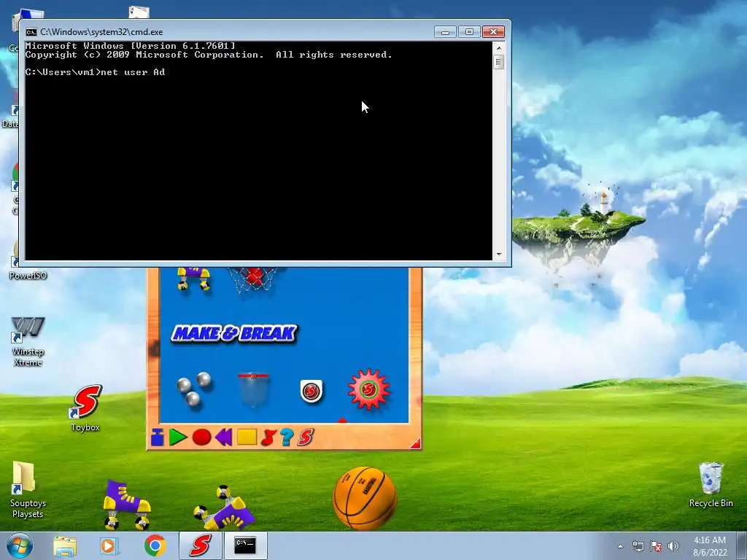This screenshot has width=747, height=560.
Task: Click the red record circle in Toybox
Action: 201,437
